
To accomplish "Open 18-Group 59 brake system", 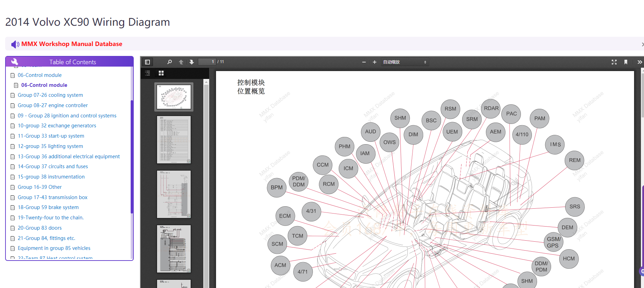I will point(48,207).
